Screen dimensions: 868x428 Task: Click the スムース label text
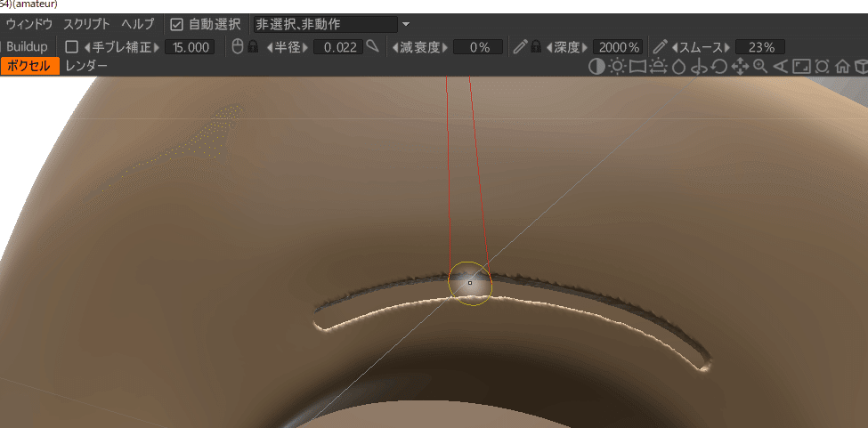pyautogui.click(x=702, y=47)
